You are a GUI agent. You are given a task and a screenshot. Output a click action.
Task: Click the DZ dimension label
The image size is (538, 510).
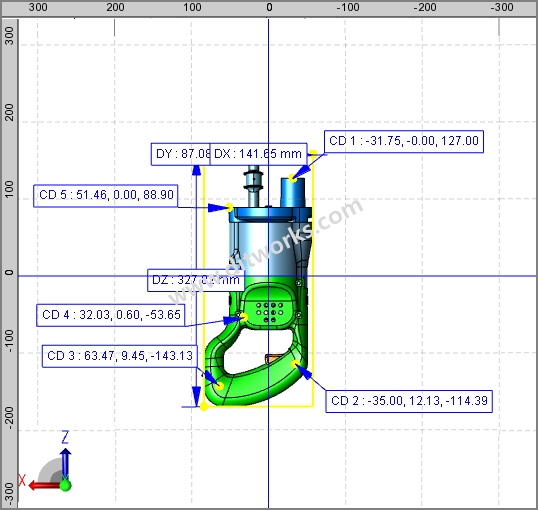(196, 281)
